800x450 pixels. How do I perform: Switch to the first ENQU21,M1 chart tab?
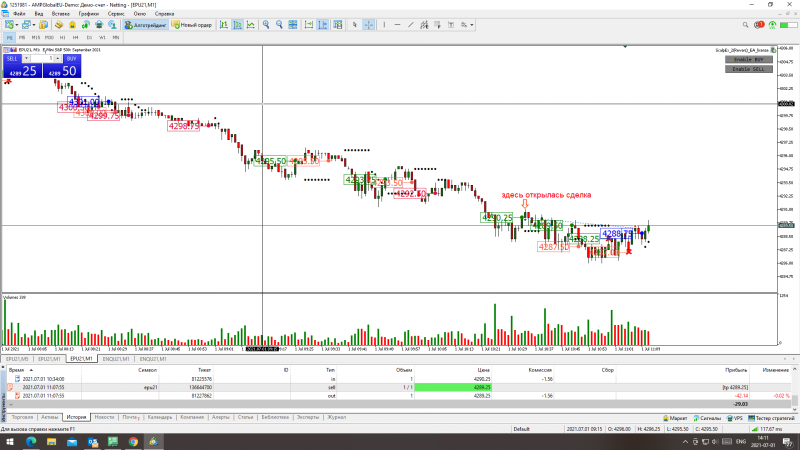[116, 359]
